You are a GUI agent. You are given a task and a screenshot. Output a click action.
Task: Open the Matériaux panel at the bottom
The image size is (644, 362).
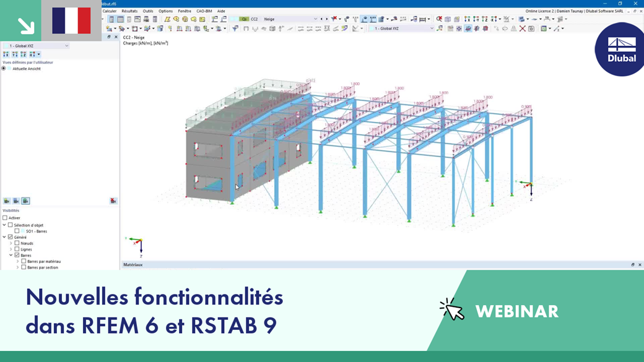[x=133, y=264]
